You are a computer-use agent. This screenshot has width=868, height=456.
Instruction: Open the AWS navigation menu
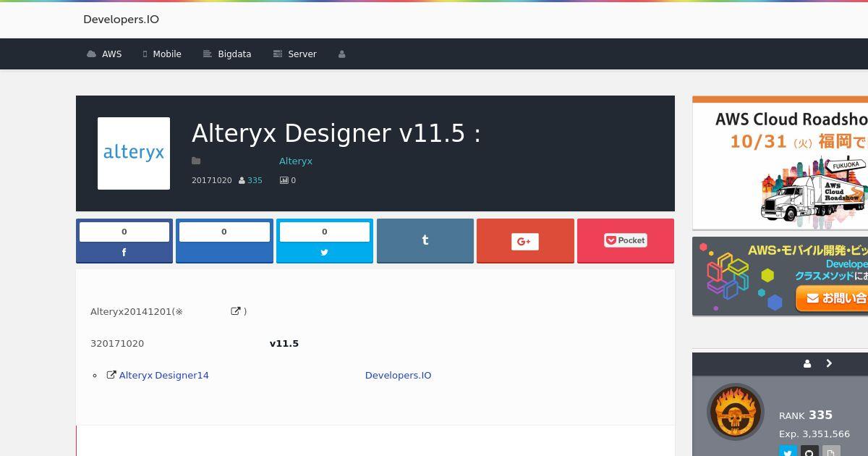tap(104, 54)
